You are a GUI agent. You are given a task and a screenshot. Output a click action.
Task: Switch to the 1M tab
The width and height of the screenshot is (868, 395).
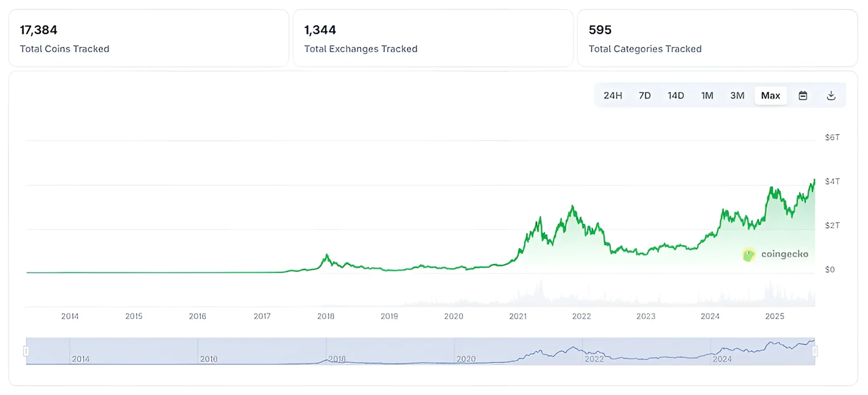click(x=707, y=95)
